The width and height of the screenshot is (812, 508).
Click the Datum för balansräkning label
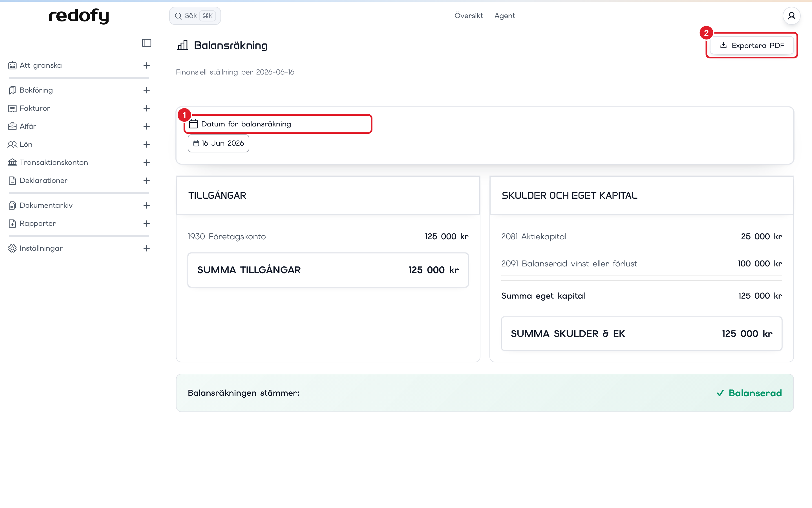(x=246, y=124)
